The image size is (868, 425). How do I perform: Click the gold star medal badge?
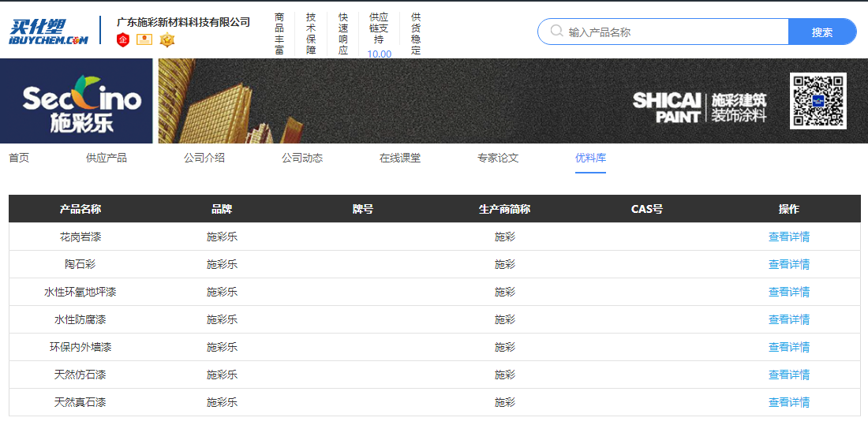(x=166, y=40)
